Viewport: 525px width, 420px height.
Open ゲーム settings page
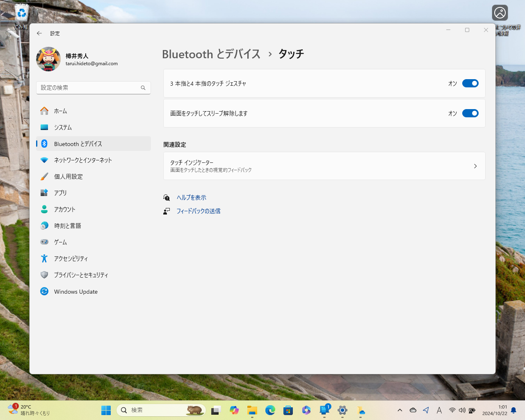[x=94, y=242]
